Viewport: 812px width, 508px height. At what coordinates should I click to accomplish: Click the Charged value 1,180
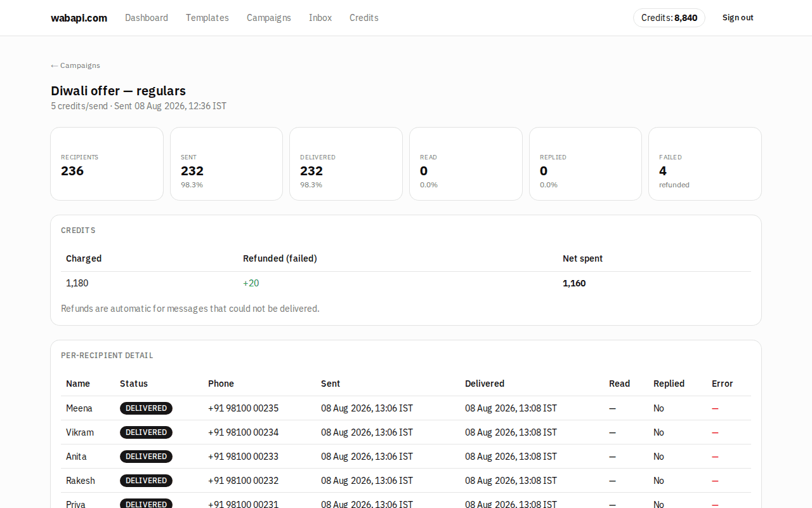click(x=77, y=283)
